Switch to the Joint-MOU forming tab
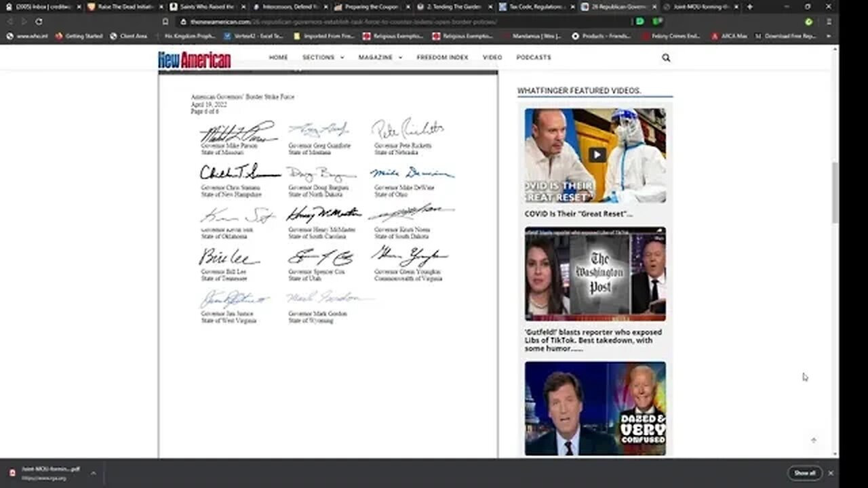This screenshot has height=488, width=868. point(701,7)
